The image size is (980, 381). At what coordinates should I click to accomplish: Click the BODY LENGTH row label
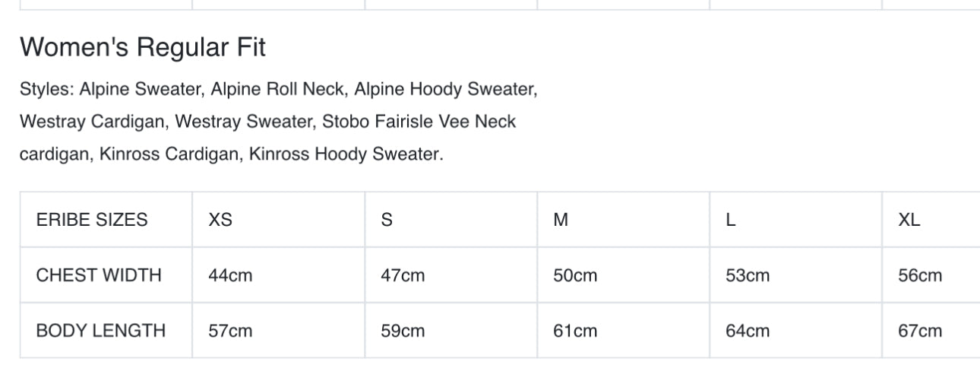100,331
